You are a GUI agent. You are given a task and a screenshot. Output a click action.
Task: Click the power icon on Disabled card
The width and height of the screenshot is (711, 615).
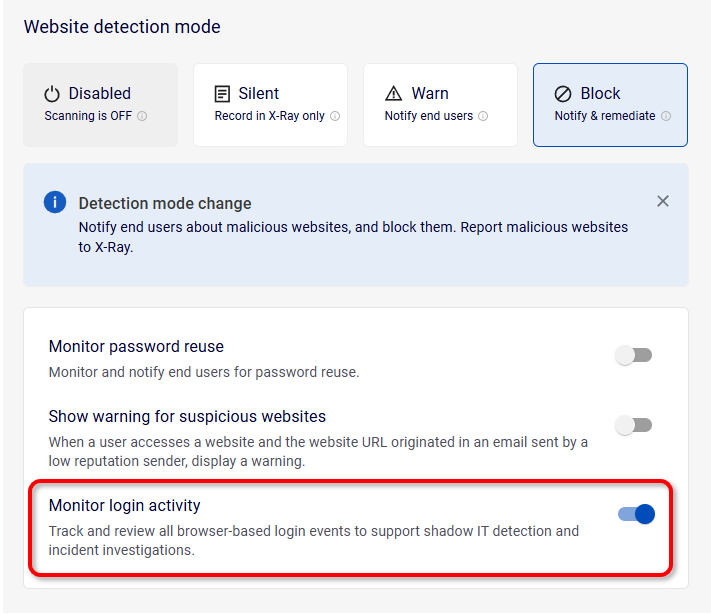tap(53, 94)
